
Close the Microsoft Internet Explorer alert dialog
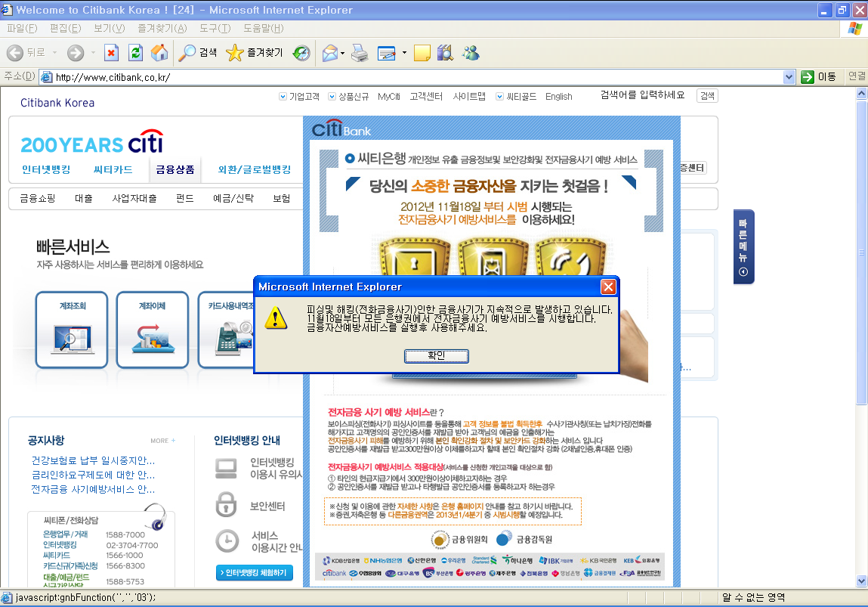pyautogui.click(x=608, y=287)
